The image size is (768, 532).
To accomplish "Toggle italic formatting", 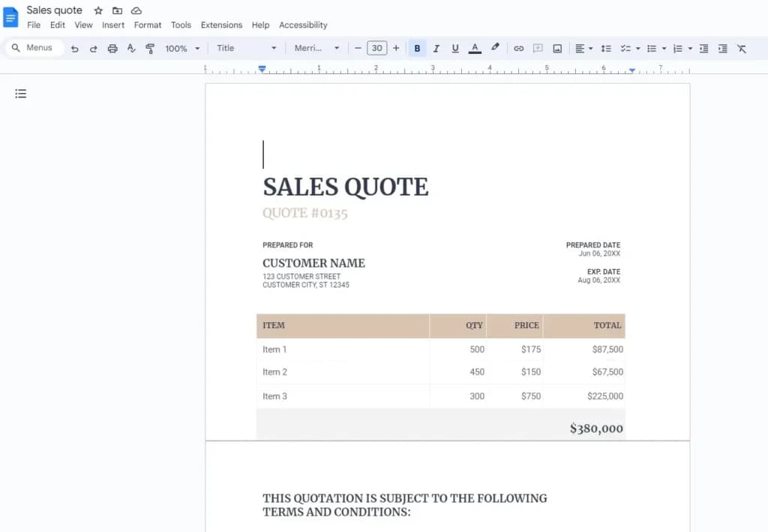I will [436, 49].
